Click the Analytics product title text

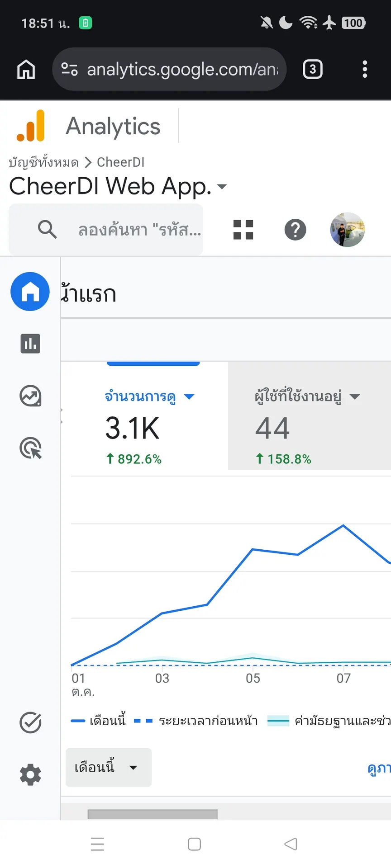(x=113, y=127)
